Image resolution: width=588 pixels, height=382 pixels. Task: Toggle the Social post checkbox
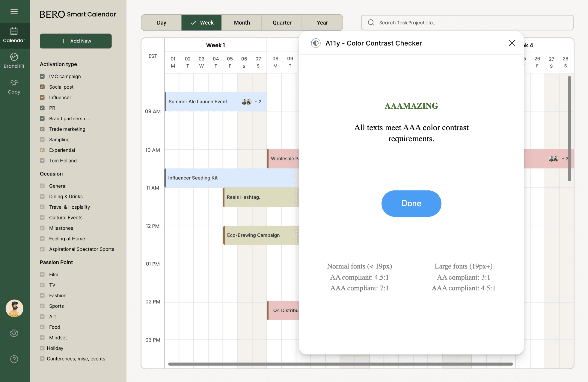42,87
